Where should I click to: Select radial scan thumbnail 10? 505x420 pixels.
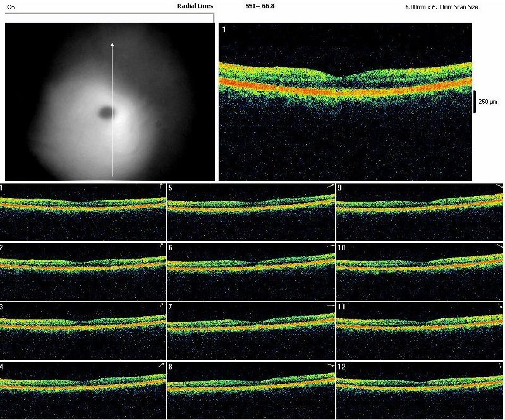point(420,271)
